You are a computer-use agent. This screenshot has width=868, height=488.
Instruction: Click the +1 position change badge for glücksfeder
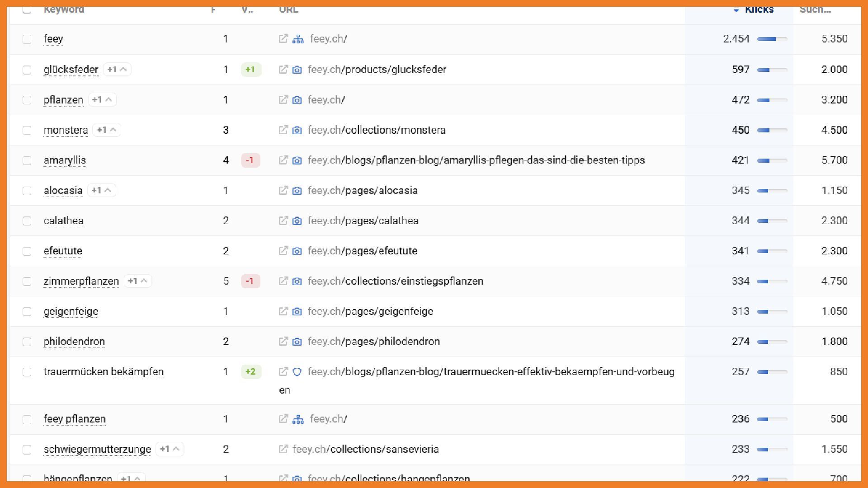[251, 70]
